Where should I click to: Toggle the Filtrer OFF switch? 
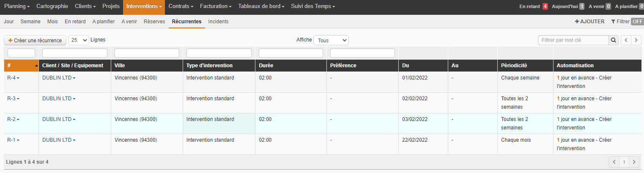(637, 22)
